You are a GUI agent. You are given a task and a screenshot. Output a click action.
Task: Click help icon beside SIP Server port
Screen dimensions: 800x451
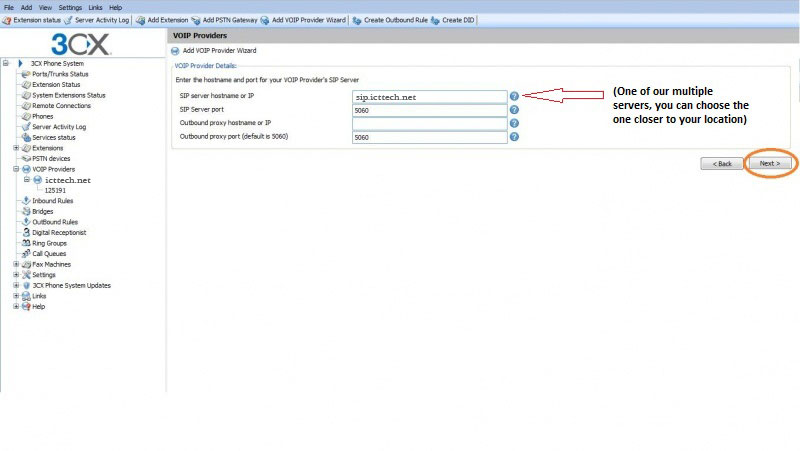[514, 110]
